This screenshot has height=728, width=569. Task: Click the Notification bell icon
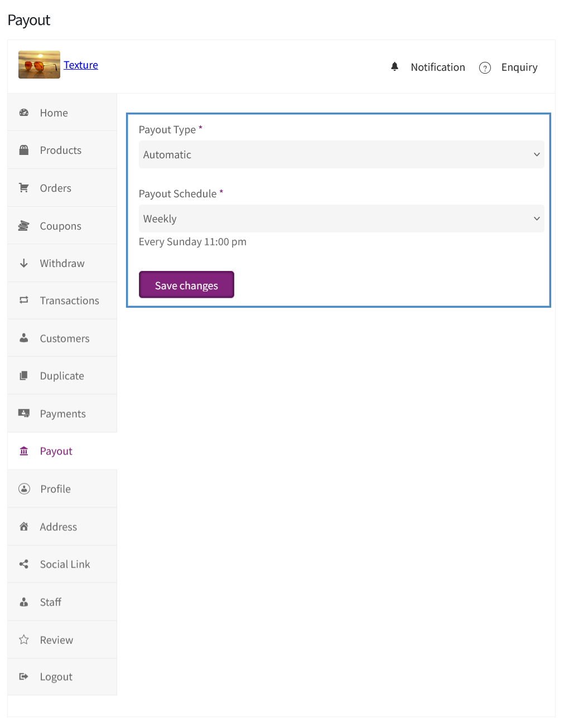click(x=394, y=66)
